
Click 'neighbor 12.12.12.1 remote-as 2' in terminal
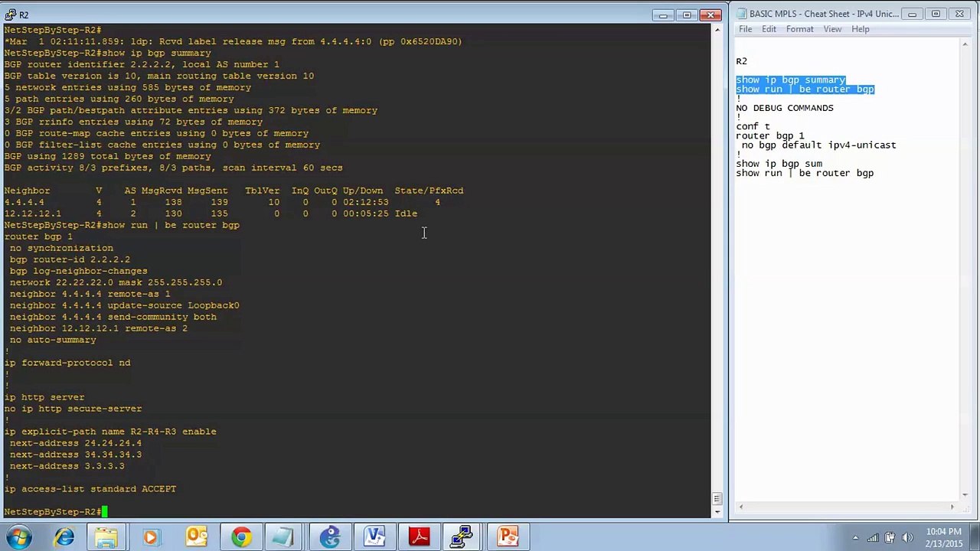(x=99, y=328)
